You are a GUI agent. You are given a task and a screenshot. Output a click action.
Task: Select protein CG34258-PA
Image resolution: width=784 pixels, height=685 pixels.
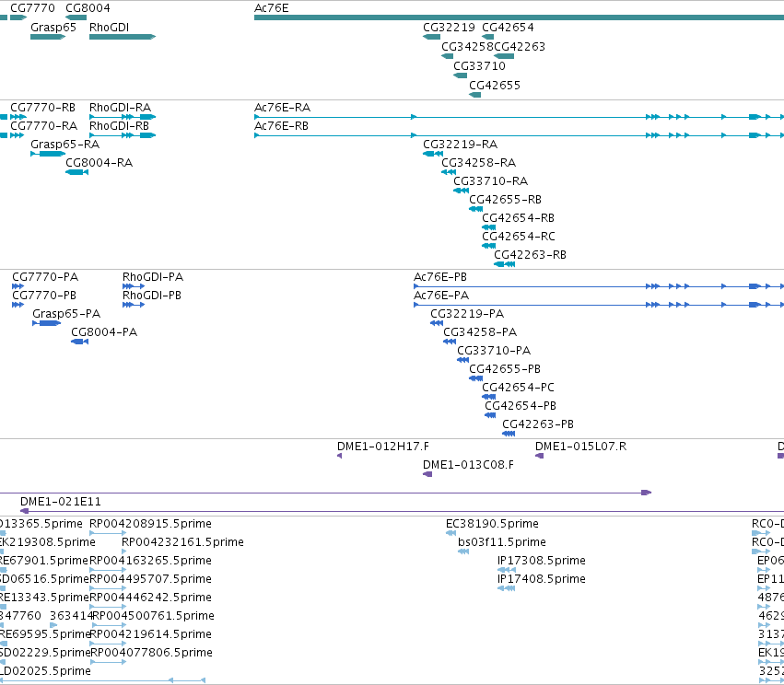pos(480,332)
